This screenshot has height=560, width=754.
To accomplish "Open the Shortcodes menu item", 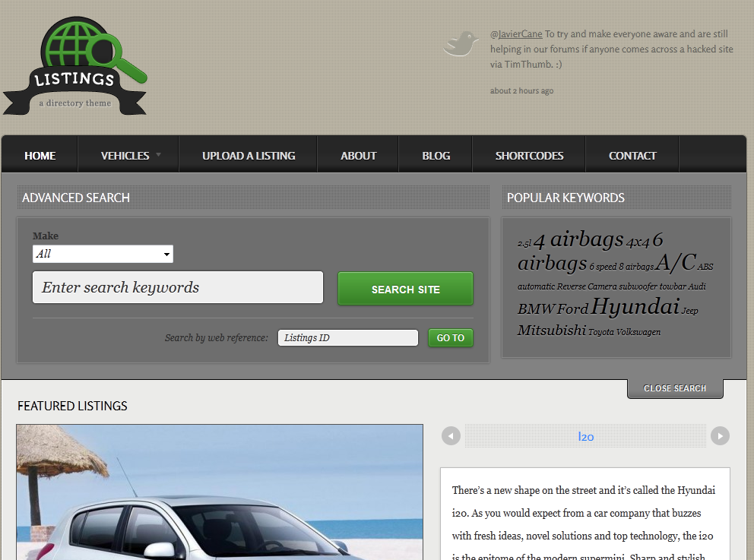I will click(529, 156).
